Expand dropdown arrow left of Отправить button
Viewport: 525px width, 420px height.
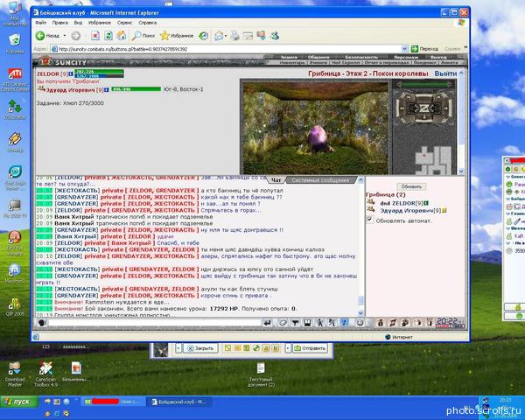click(x=288, y=348)
